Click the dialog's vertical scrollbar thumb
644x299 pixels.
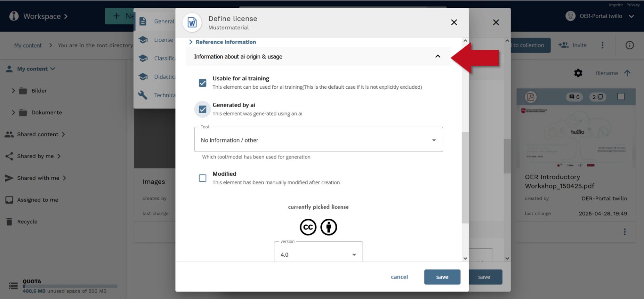(x=465, y=178)
